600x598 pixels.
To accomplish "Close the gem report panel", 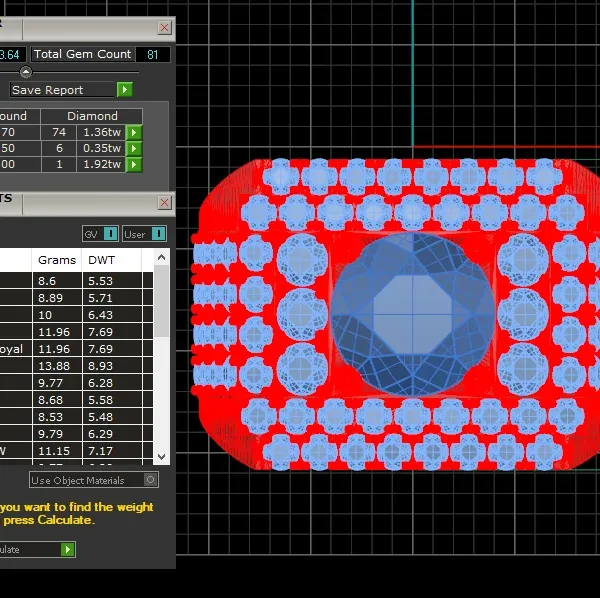I will tap(165, 28).
